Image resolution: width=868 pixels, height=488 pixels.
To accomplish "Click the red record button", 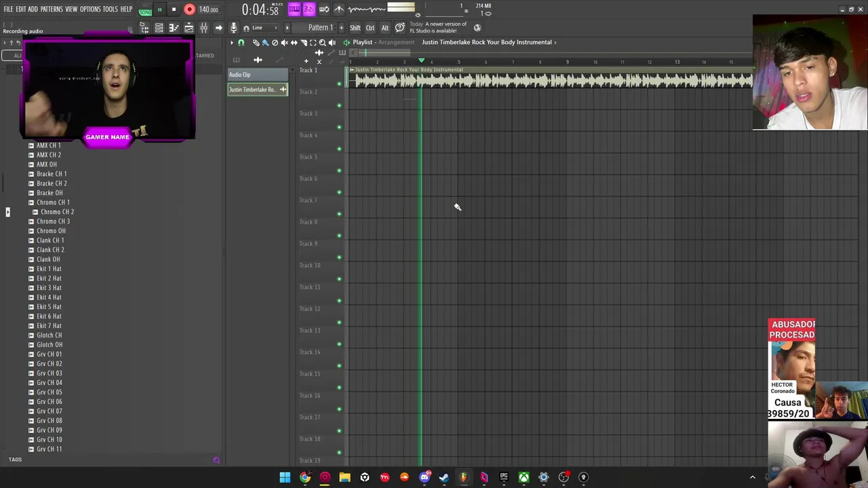I will tap(189, 9).
